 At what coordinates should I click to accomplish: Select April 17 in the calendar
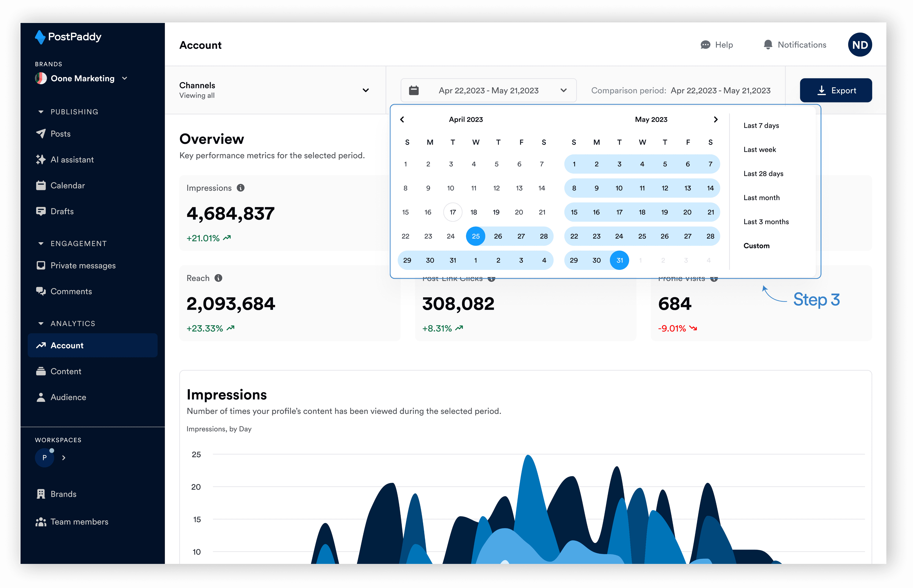tap(452, 212)
